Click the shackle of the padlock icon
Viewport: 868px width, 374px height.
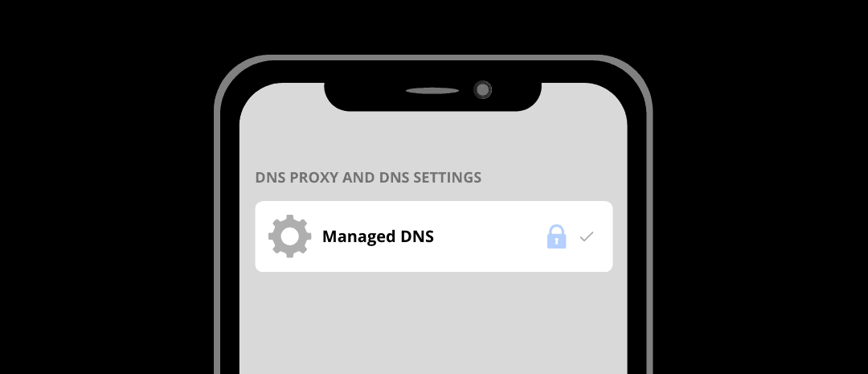(556, 229)
